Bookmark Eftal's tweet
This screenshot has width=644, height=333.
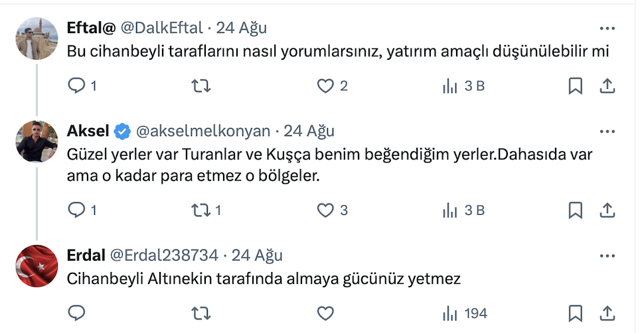(x=576, y=86)
